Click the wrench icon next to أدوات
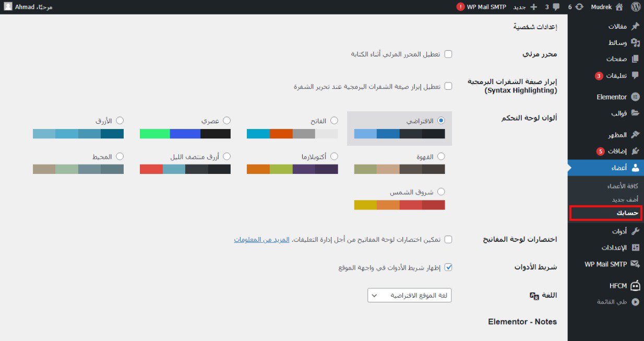644x341 pixels. point(635,231)
